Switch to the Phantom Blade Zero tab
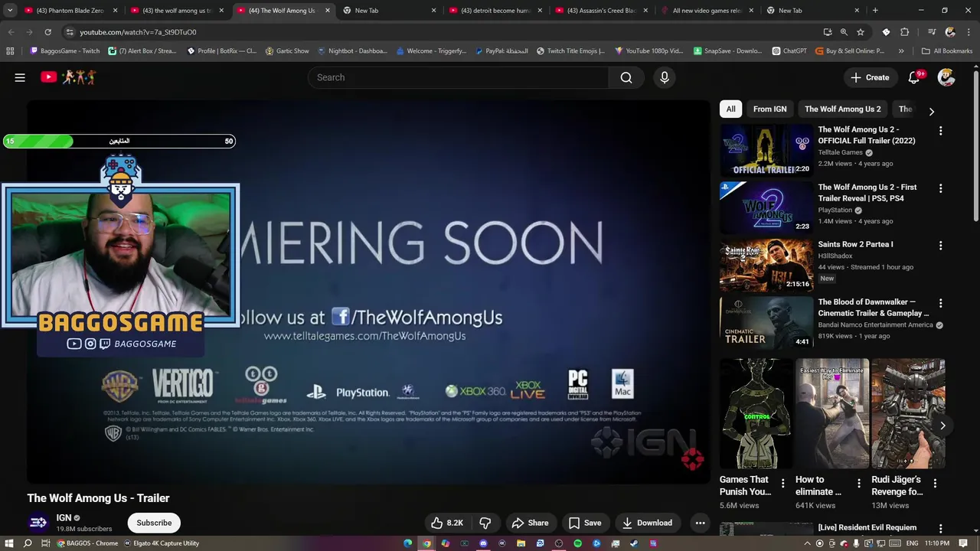This screenshot has height=551, width=980. coord(71,11)
